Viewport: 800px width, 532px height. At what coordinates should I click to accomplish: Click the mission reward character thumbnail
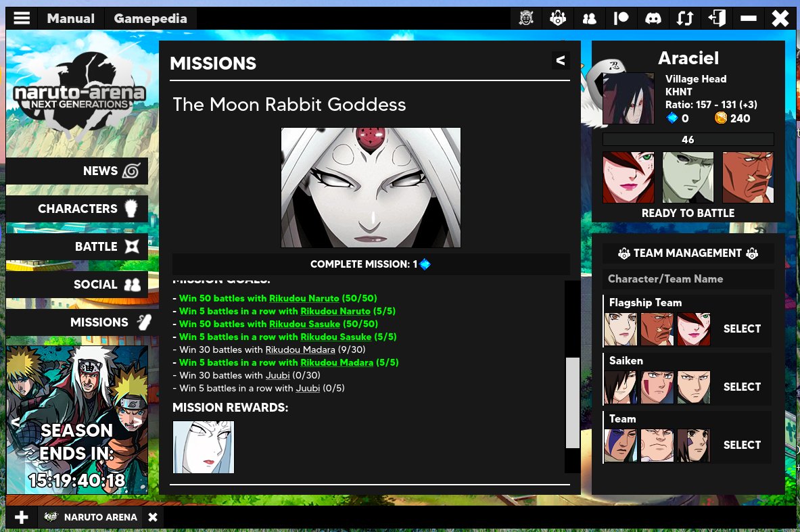(204, 448)
